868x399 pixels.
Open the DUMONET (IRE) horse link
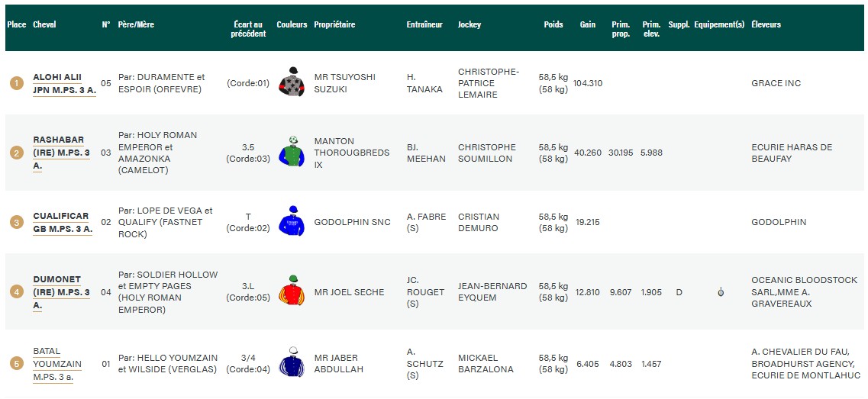(x=61, y=292)
